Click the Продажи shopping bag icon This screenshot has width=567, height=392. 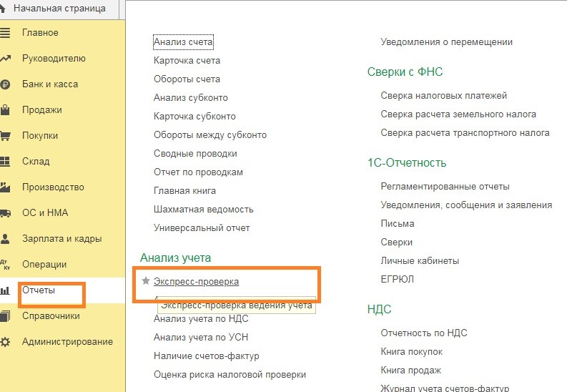(x=5, y=110)
